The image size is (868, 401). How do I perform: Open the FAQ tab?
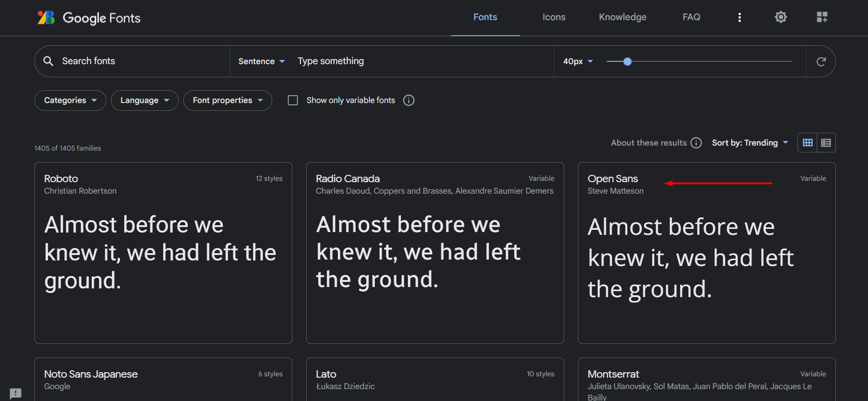(x=691, y=17)
